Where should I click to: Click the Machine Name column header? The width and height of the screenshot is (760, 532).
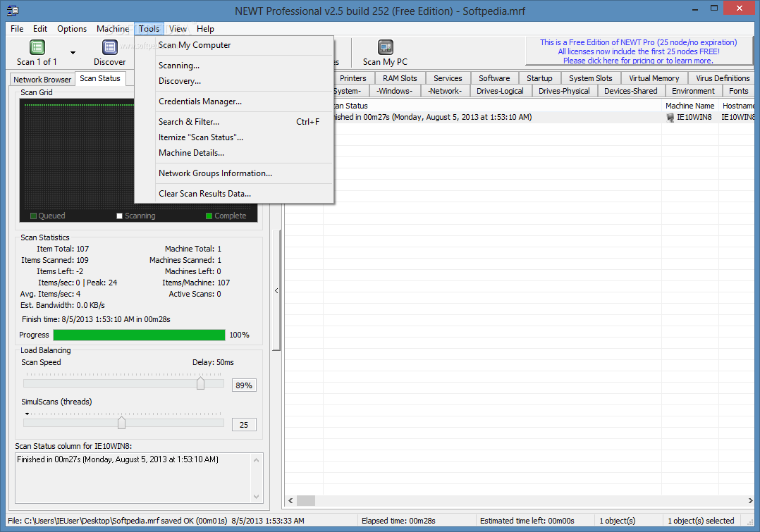click(689, 106)
